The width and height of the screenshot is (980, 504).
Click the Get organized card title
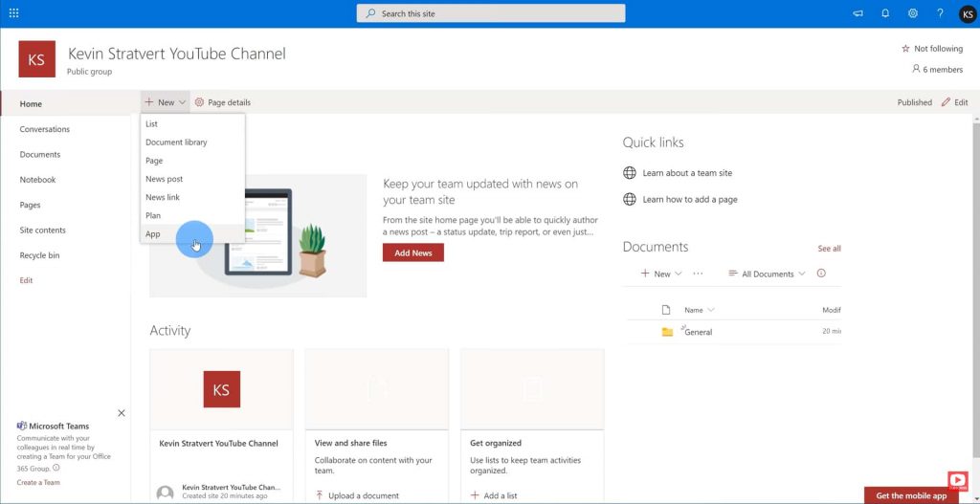(x=496, y=443)
